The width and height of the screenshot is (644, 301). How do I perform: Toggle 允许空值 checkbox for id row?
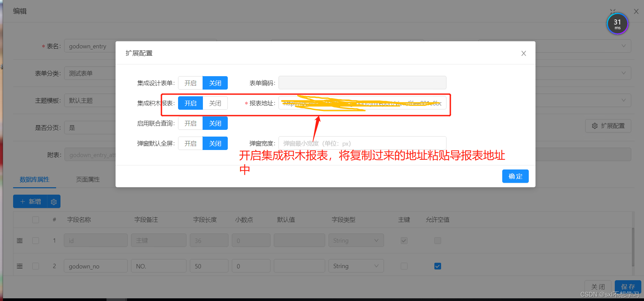pos(438,241)
